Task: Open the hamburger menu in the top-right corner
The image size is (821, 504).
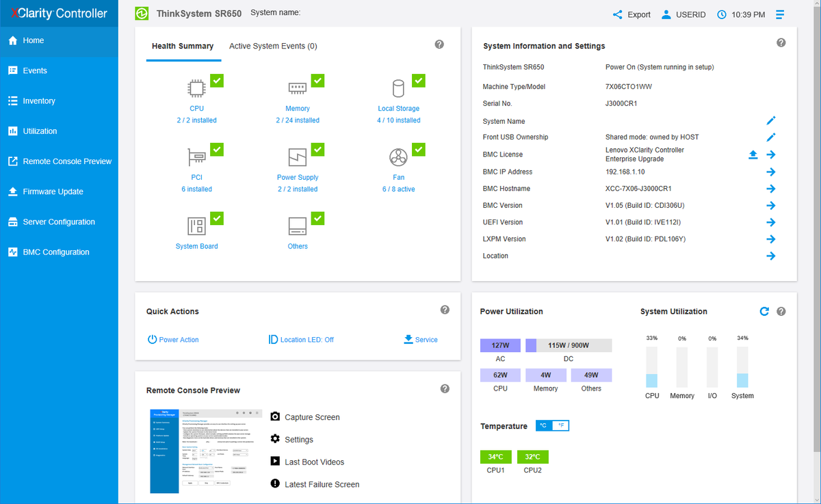Action: coord(780,14)
